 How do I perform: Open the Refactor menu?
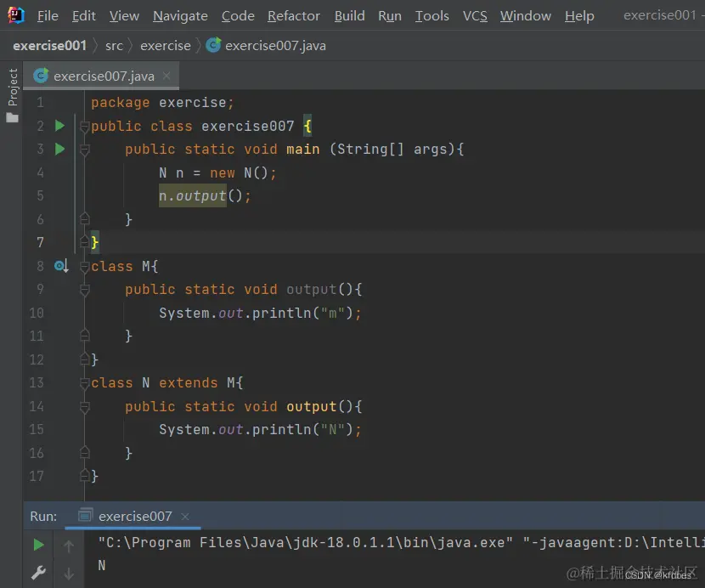click(x=294, y=16)
